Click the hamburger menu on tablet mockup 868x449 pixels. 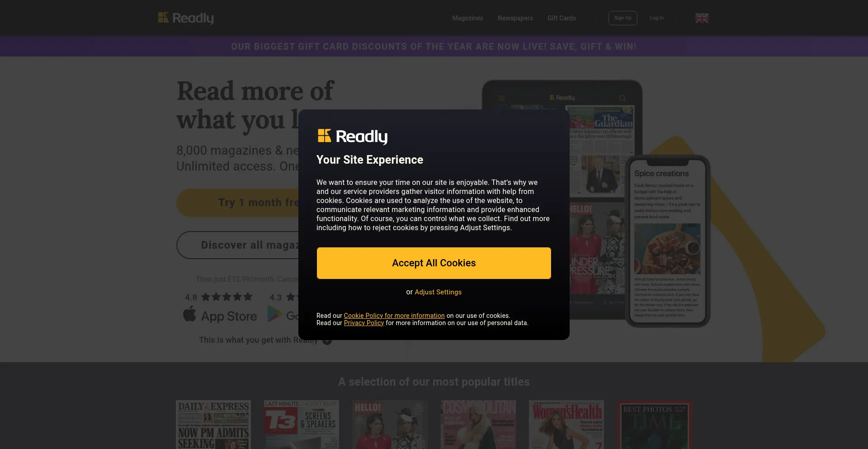click(x=501, y=98)
